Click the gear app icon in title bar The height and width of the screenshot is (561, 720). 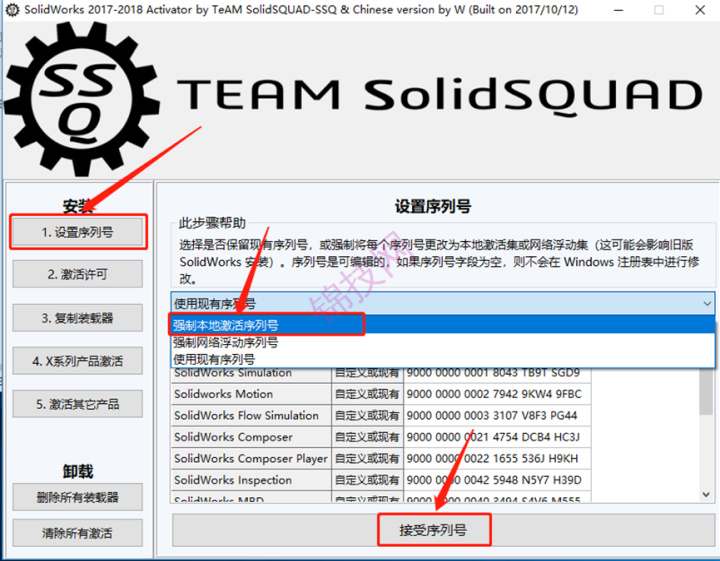pyautogui.click(x=12, y=10)
